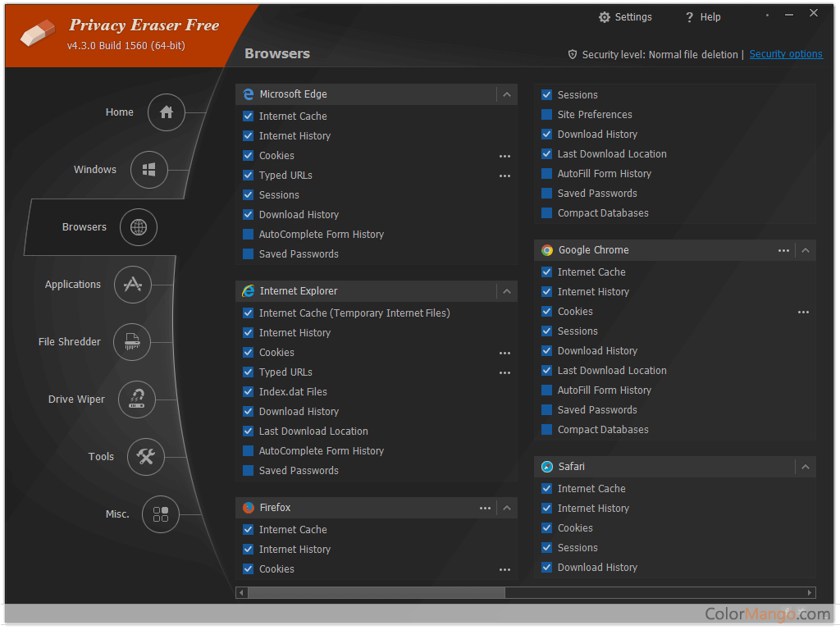Open the Security options link

point(786,54)
